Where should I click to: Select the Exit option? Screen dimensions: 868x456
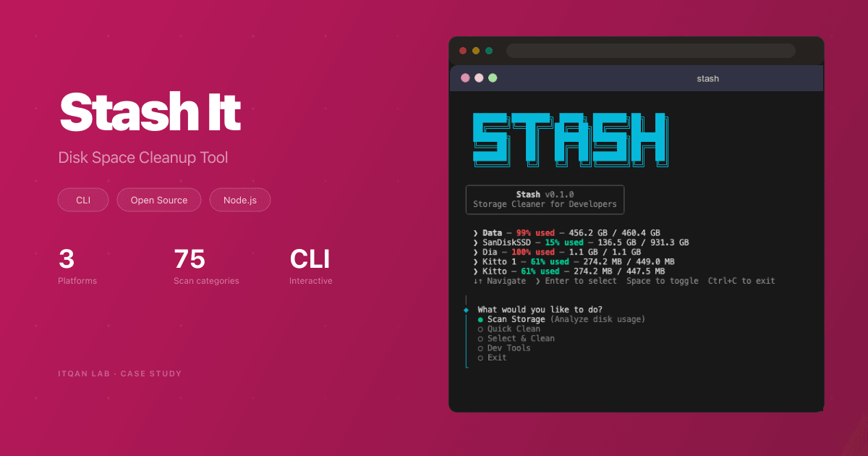(x=496, y=357)
